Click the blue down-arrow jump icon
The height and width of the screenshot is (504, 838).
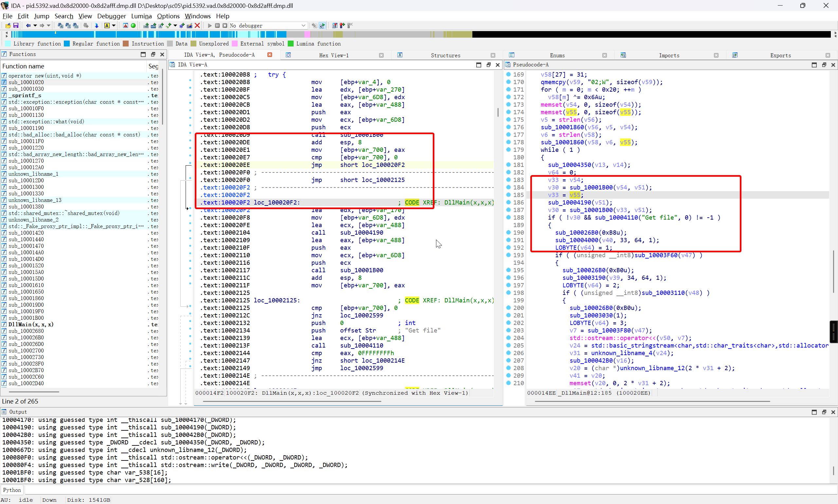coord(97,26)
